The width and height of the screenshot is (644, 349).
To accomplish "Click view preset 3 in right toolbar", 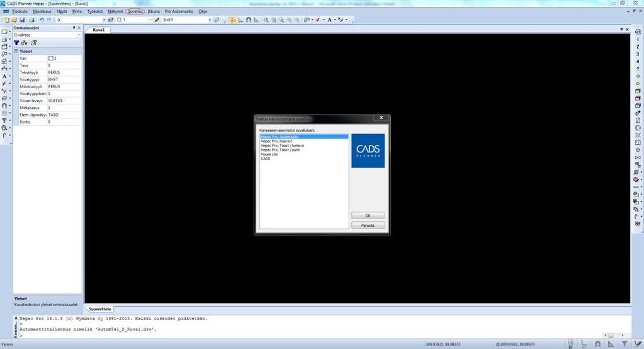I will (x=638, y=54).
